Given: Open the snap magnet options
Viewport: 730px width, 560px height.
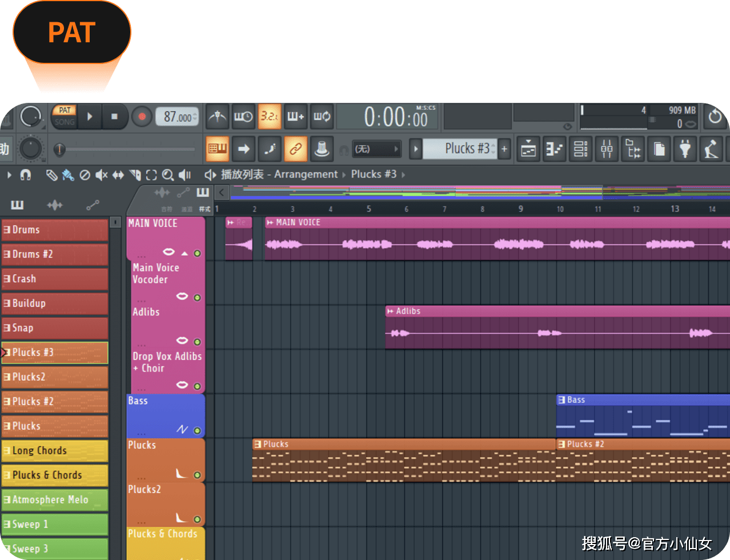Looking at the screenshot, I should (x=26, y=175).
